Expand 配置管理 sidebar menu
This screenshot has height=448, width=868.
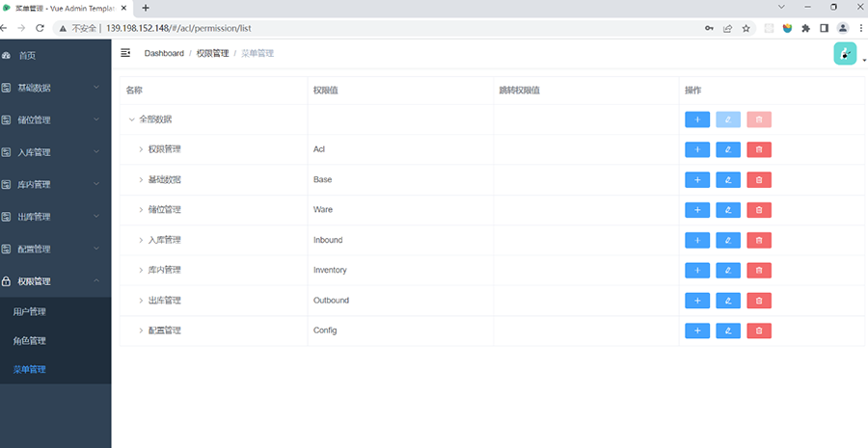55,249
